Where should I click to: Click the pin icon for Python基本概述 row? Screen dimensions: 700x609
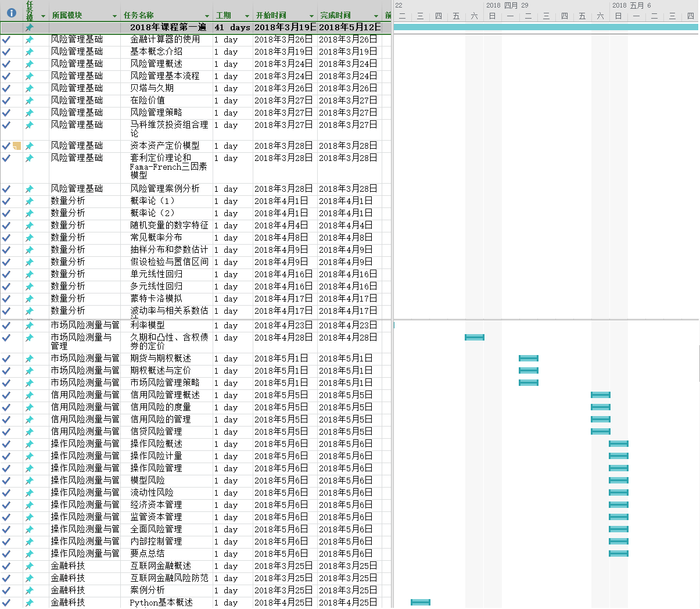pos(30,603)
